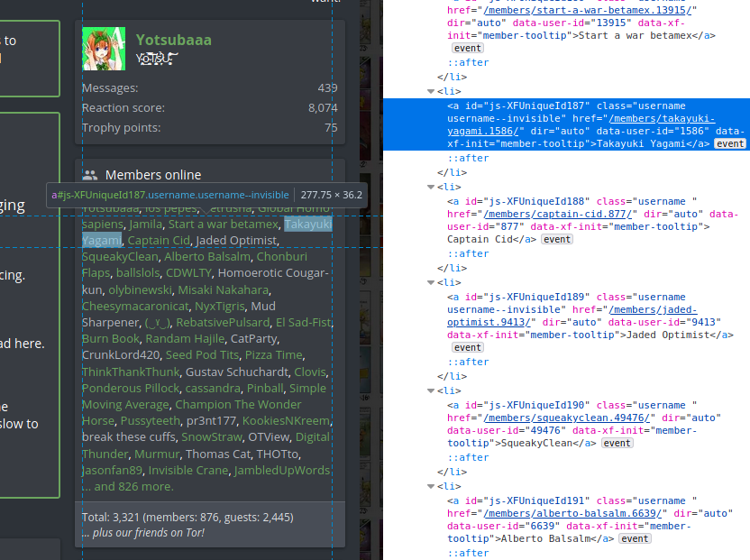
Task: Follow href /members/squeakyclean.49476/ in inspector
Action: (566, 418)
